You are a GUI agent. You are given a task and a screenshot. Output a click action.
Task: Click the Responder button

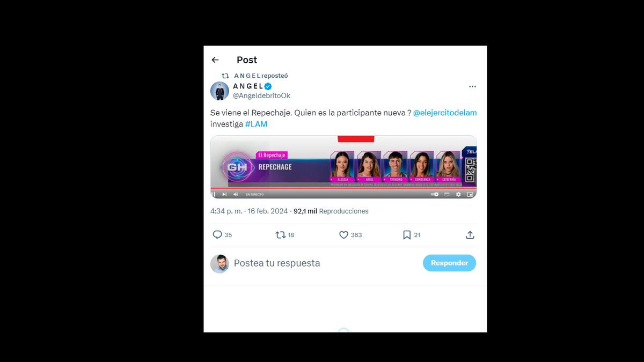449,263
